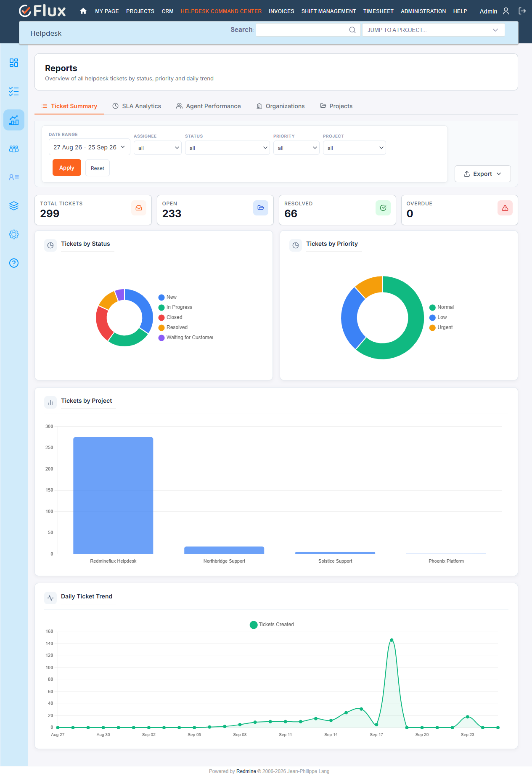Click the Resolved check circle icon

(x=383, y=208)
